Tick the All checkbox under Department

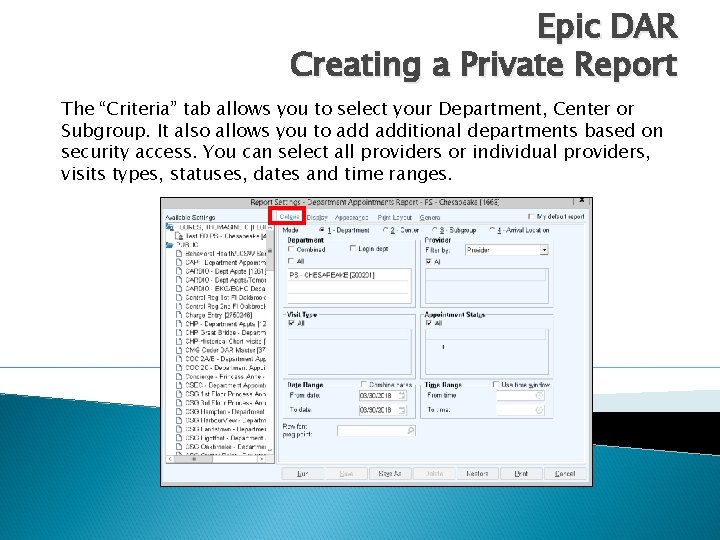(291, 261)
